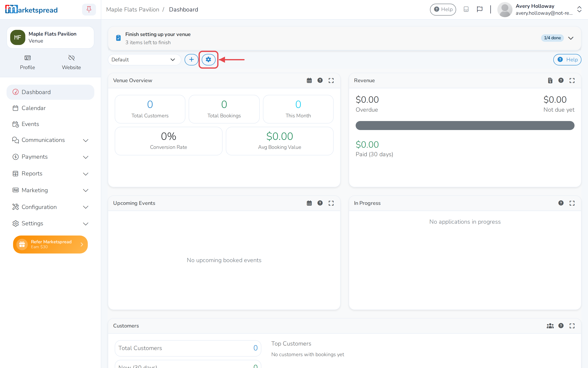Show help for Customers panel
This screenshot has height=368, width=588.
coord(561,326)
